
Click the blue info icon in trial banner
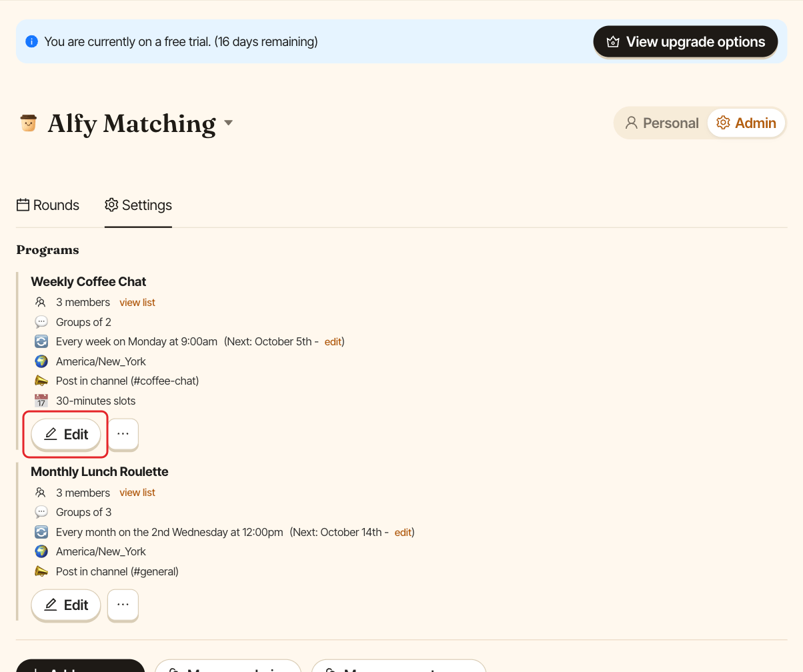[x=31, y=41]
